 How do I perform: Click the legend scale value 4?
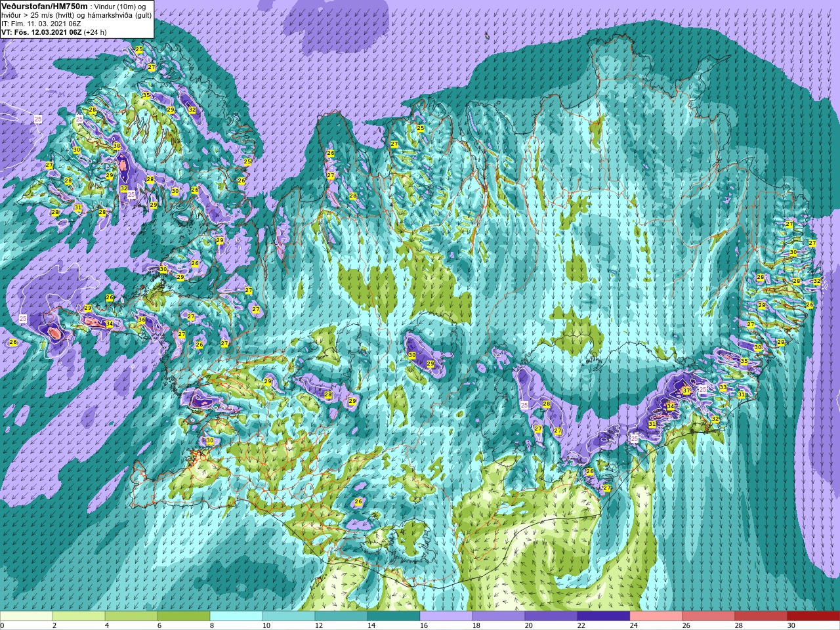[107, 625]
